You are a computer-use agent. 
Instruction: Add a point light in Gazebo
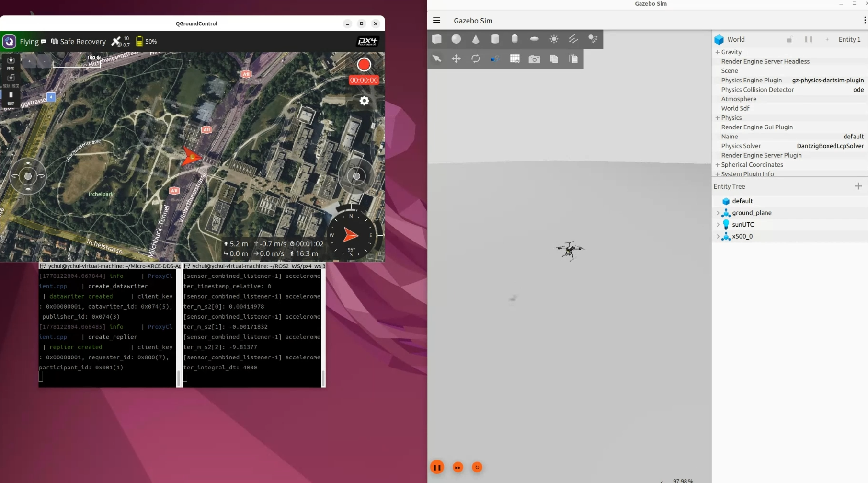click(554, 39)
